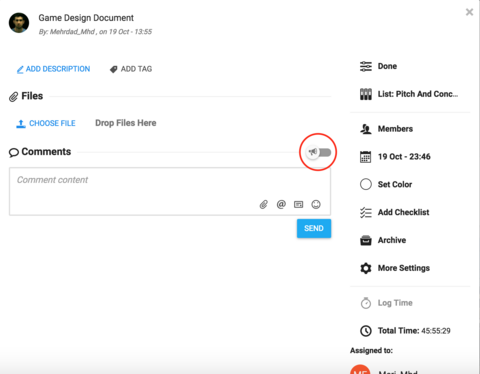Attach a file using the comment paperclip icon
The width and height of the screenshot is (480, 374).
point(264,204)
